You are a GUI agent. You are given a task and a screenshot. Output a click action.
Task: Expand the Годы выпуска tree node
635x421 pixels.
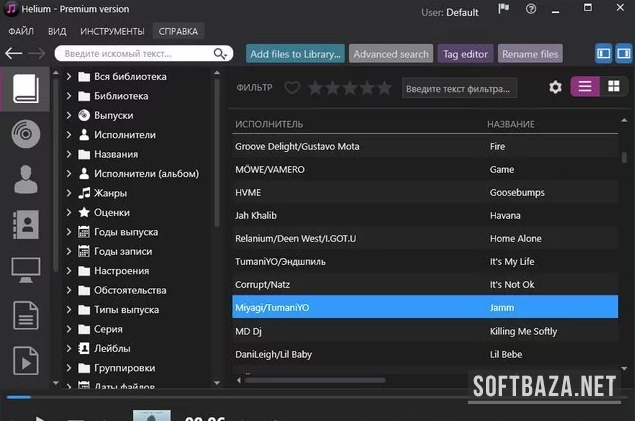point(69,232)
